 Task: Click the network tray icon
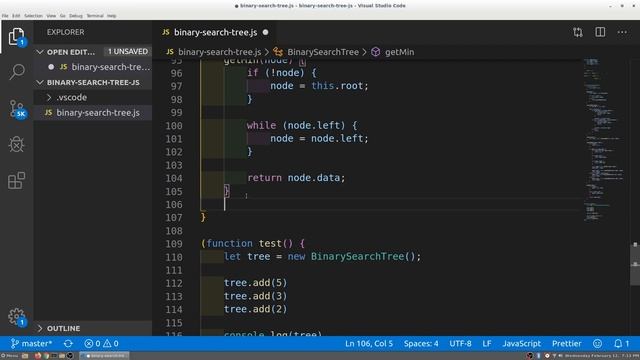pyautogui.click(x=554, y=356)
